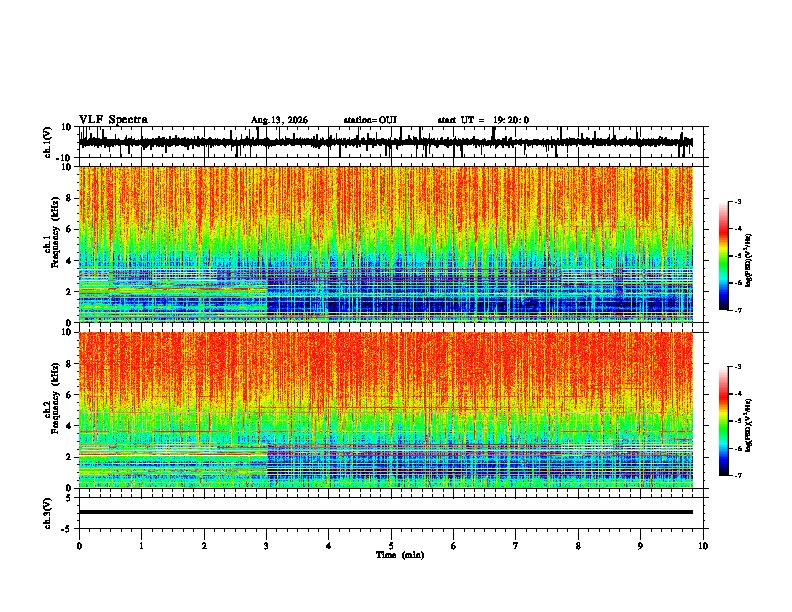Click the ch.2 color scale log(PSD) label
This screenshot has width=792, height=612.
749,425
